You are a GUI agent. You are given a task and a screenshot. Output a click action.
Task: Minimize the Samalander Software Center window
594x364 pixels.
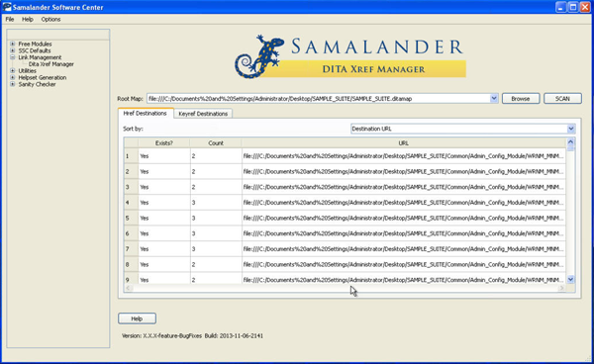(561, 7)
